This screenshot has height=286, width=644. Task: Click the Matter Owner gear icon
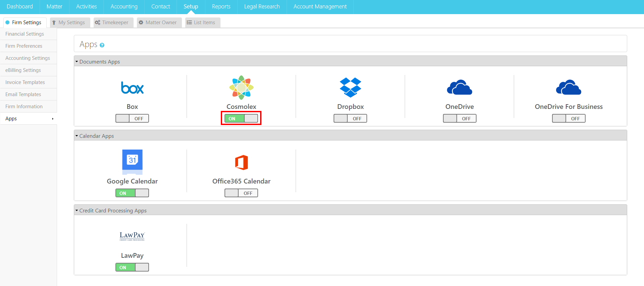141,23
